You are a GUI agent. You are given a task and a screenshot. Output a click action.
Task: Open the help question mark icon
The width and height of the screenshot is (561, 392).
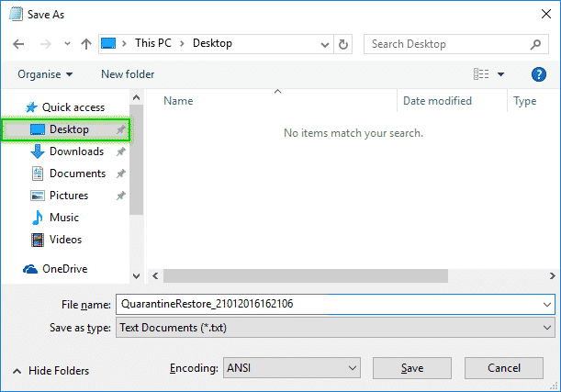[x=539, y=74]
